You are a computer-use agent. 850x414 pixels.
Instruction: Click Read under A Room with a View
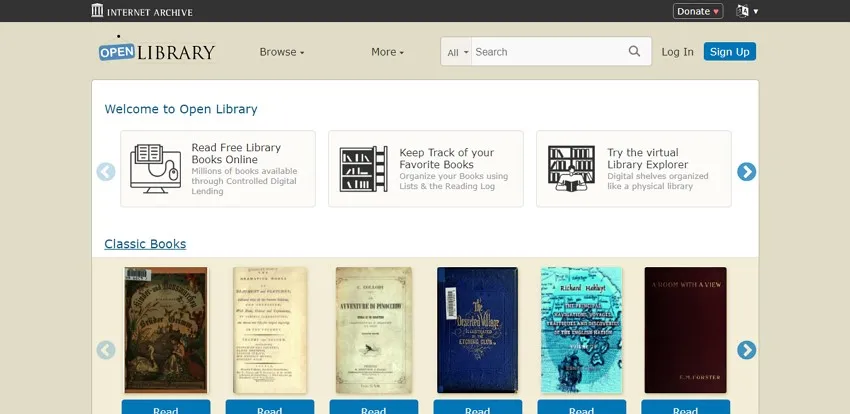click(x=685, y=407)
